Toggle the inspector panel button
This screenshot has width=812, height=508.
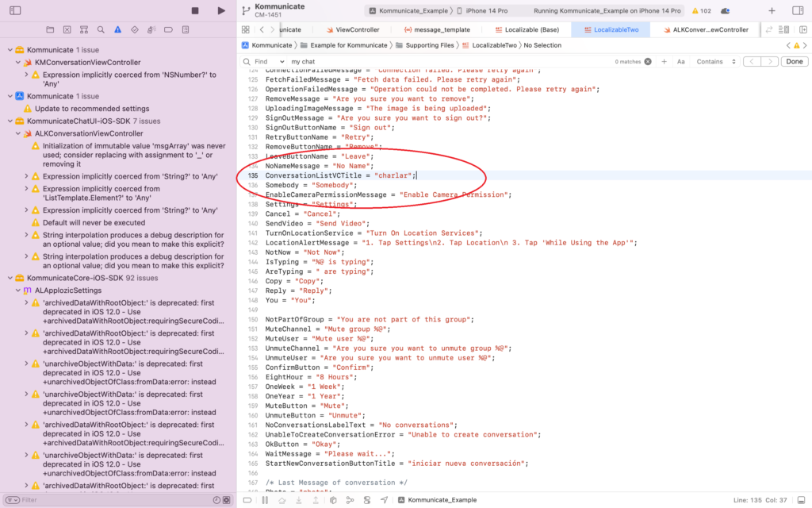pos(798,10)
